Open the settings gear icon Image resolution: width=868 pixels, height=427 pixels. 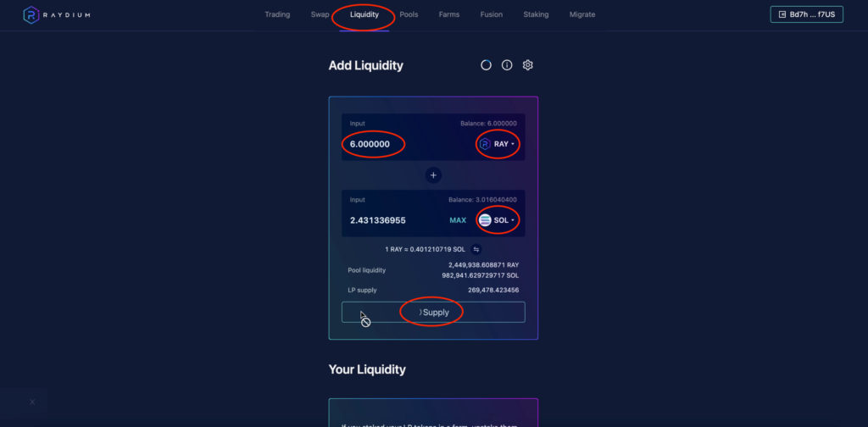click(x=527, y=65)
